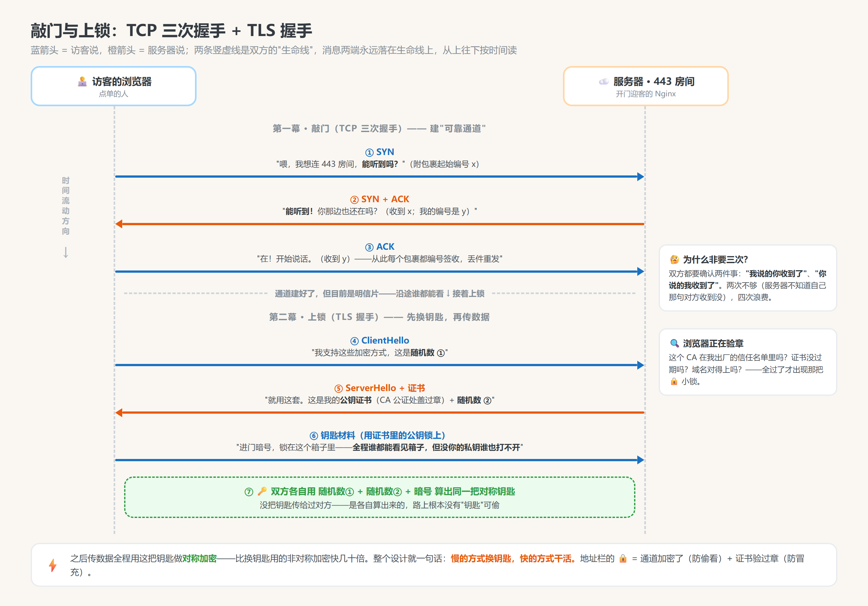Click the ① SYN label
The width and height of the screenshot is (868, 606).
tap(379, 152)
